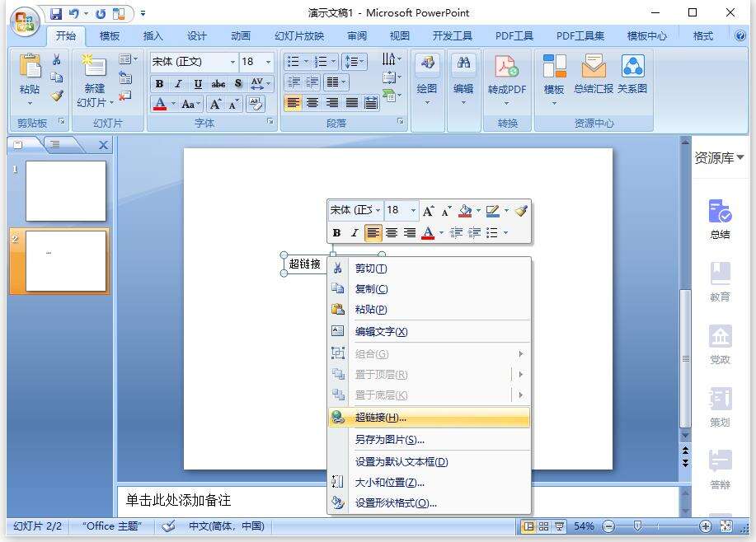This screenshot has height=542, width=756.
Task: Click the Office button logo
Action: (x=25, y=21)
